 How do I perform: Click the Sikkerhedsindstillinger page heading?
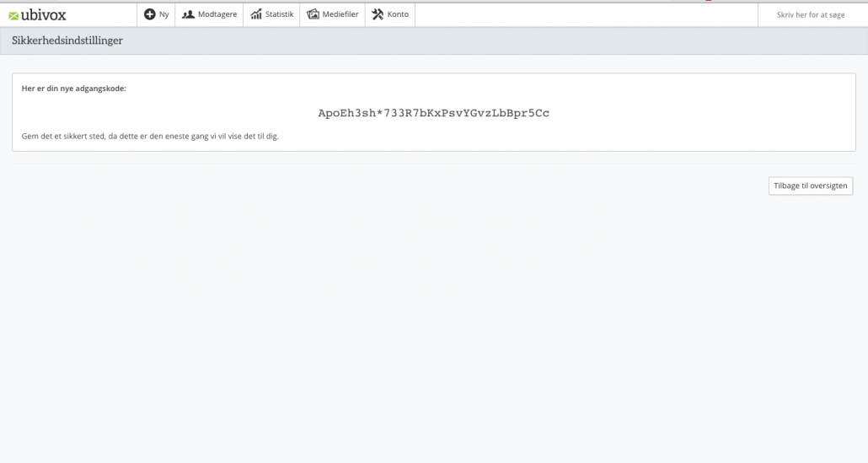click(67, 41)
